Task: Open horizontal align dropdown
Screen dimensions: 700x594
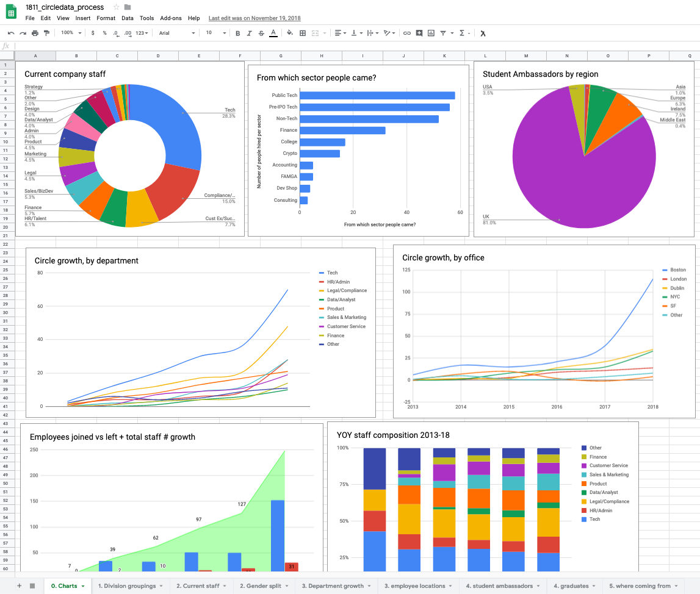Action: [x=341, y=33]
